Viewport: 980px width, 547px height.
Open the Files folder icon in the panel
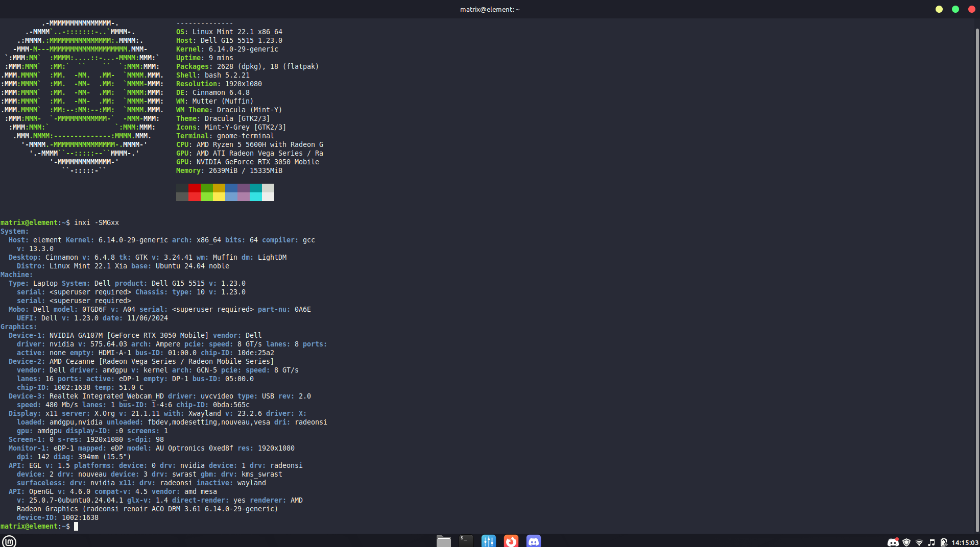pos(443,541)
